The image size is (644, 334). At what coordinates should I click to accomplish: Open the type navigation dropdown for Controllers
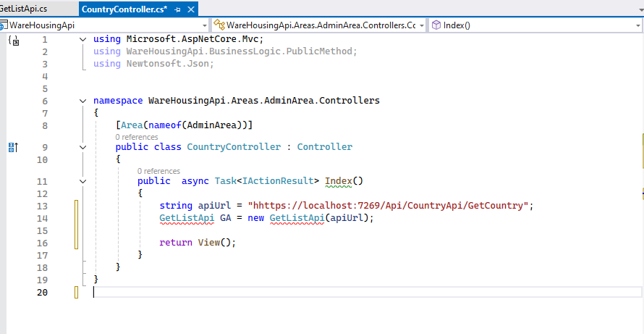(x=421, y=25)
